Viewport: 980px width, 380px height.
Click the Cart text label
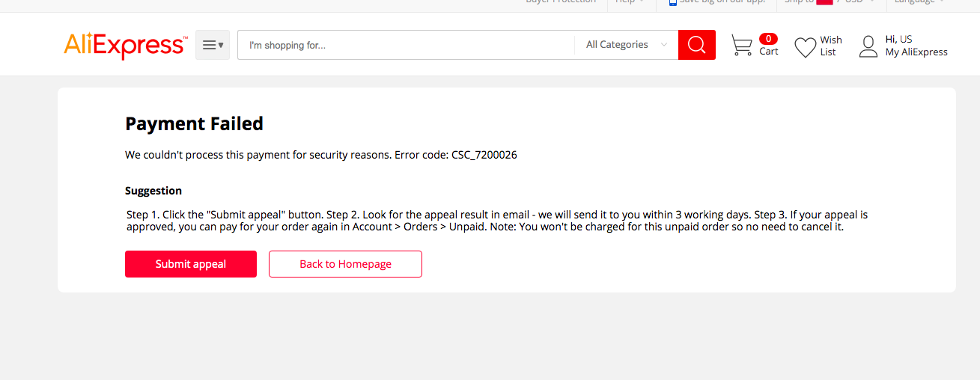[769, 52]
